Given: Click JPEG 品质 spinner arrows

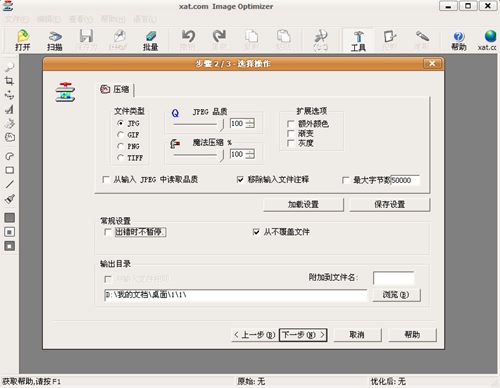Looking at the screenshot, I should [x=250, y=123].
